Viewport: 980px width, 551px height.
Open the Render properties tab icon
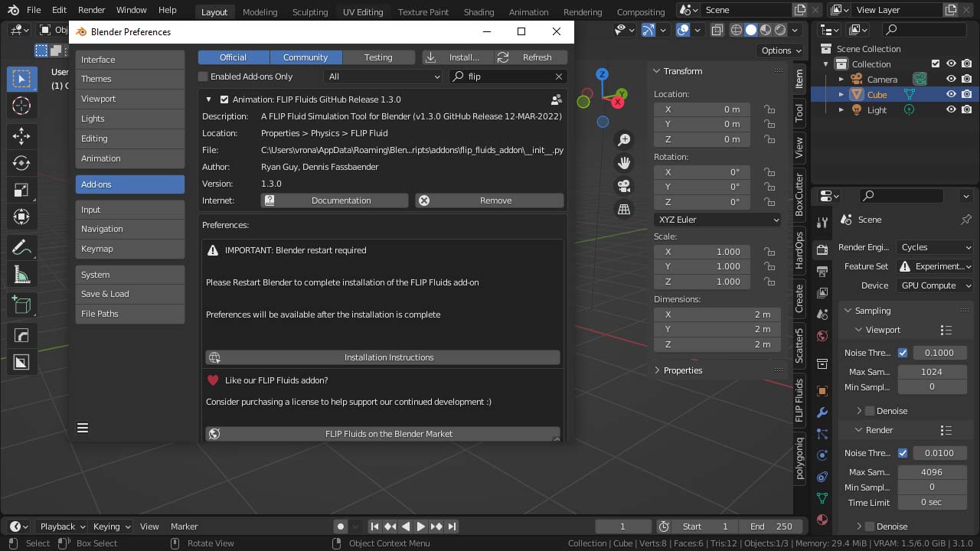tap(822, 250)
